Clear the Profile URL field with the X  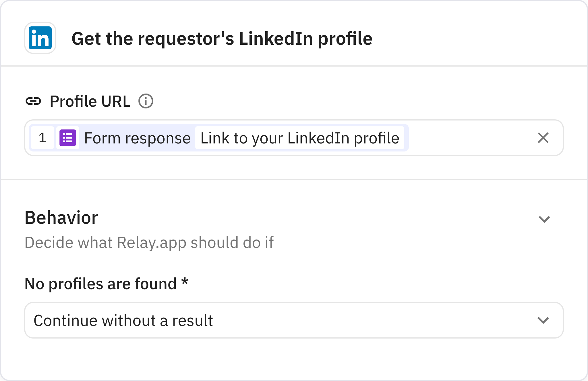[543, 138]
